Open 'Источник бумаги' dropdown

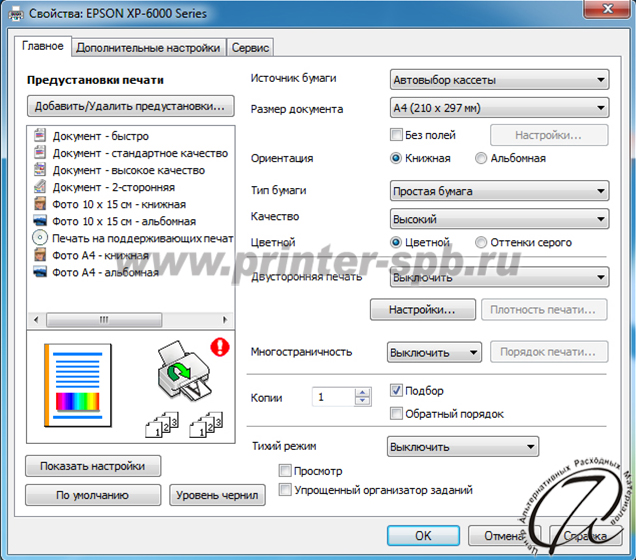click(x=499, y=79)
